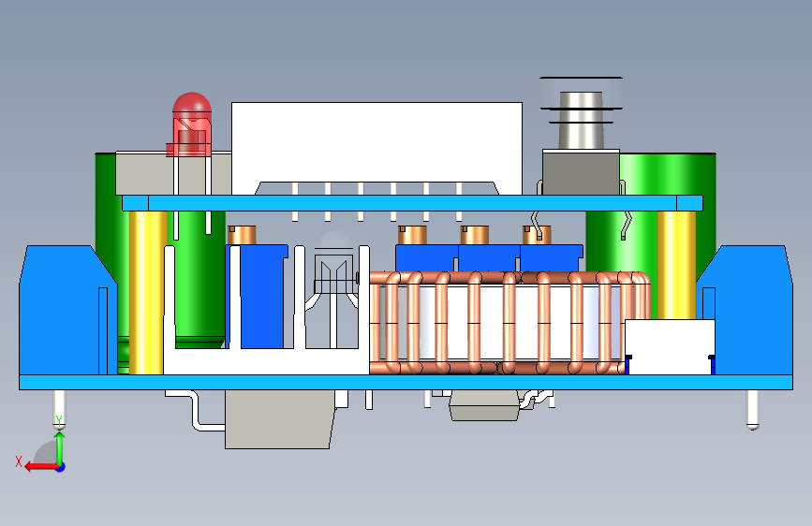Select the large gray block under the base board
Image resolution: width=812 pixels, height=526 pixels.
[278, 419]
